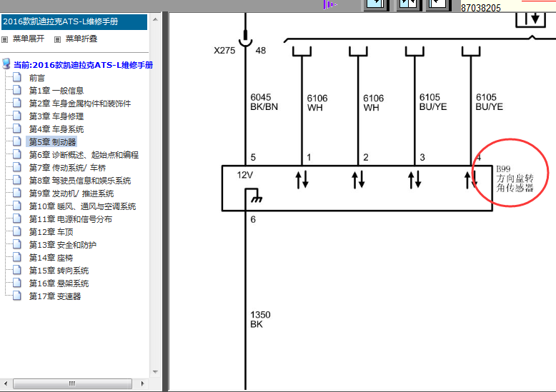Open 第2章 车身金属构件和装饰件
The height and width of the screenshot is (392, 556).
(x=80, y=104)
